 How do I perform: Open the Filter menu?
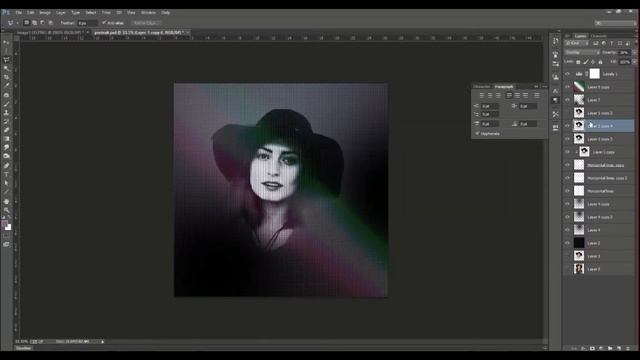106,13
